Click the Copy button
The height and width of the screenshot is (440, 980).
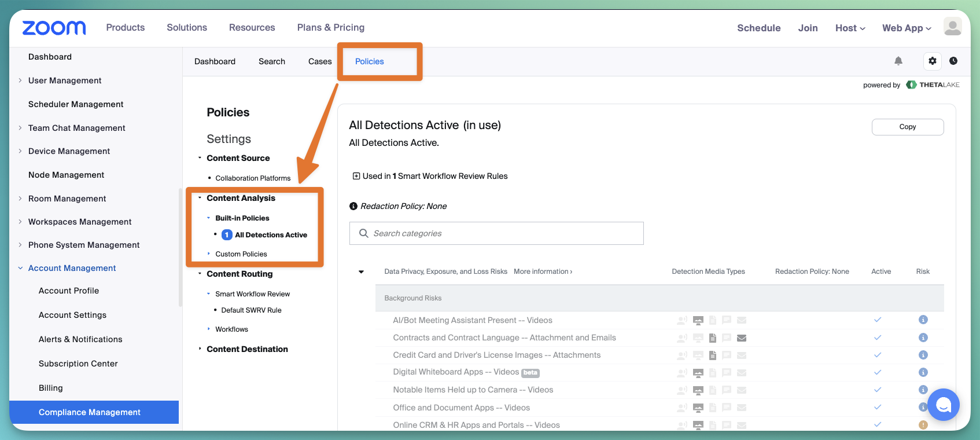[x=908, y=127]
